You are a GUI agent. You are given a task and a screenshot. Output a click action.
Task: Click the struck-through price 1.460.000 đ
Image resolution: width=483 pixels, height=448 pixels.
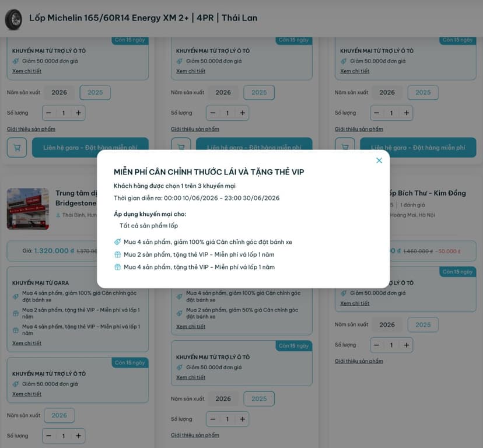pos(418,251)
